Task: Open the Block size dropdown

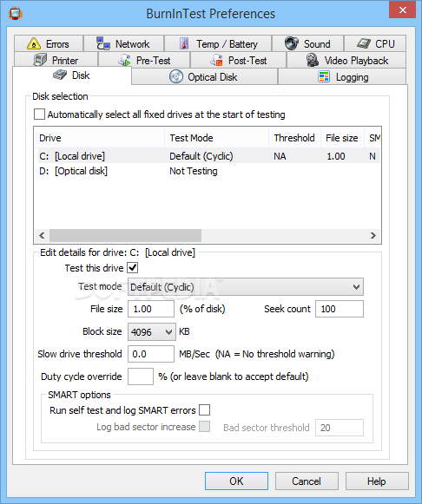Action: click(152, 331)
